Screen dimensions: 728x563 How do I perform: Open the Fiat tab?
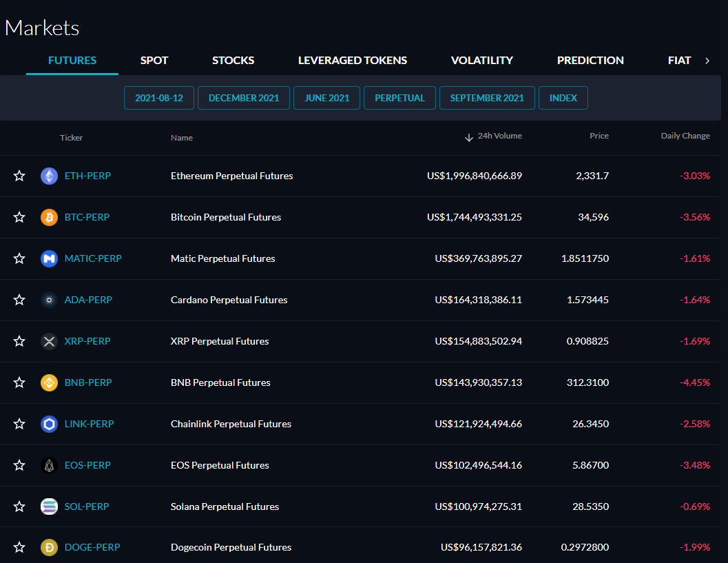[x=679, y=61]
